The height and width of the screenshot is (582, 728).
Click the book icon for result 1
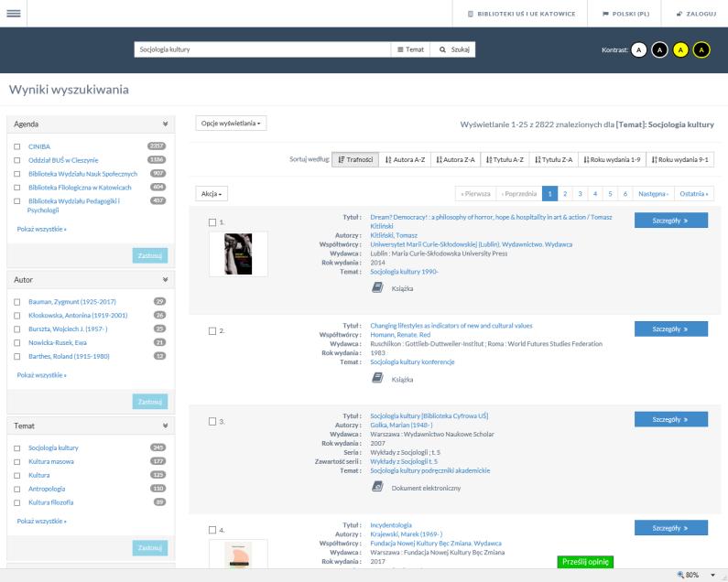click(x=377, y=287)
